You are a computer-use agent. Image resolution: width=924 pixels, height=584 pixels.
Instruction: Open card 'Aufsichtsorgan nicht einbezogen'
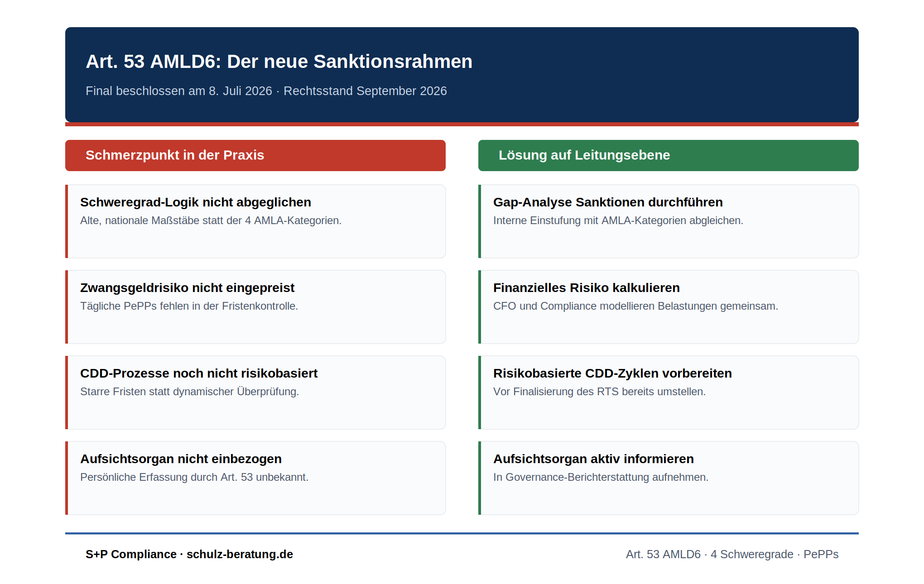pos(255,478)
